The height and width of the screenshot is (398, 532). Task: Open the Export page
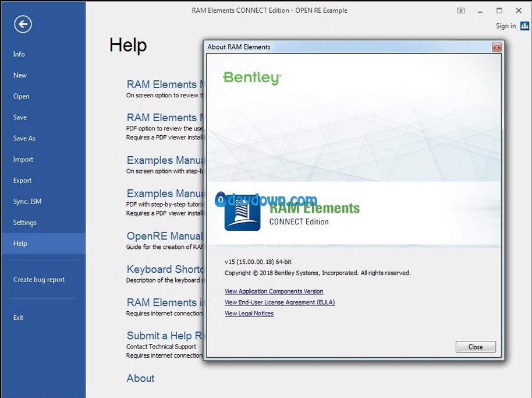click(x=22, y=180)
